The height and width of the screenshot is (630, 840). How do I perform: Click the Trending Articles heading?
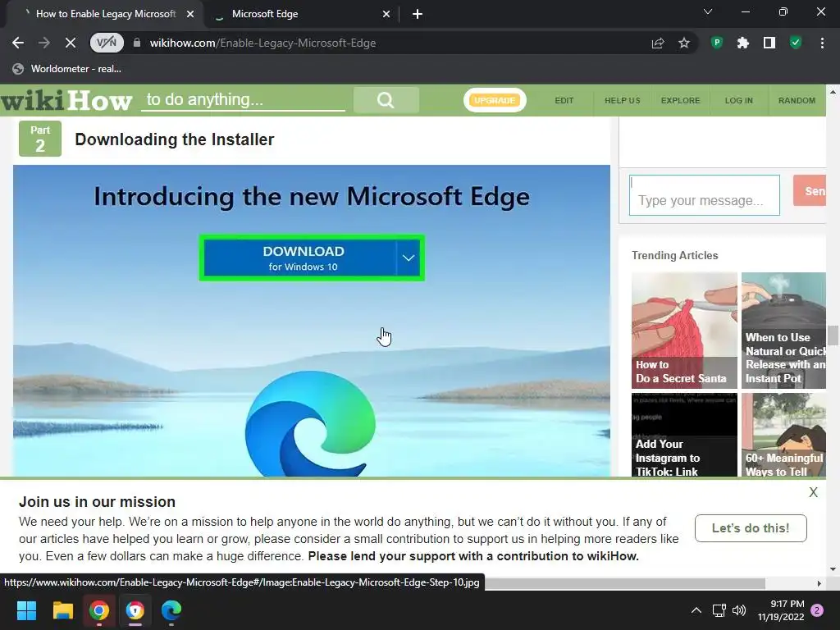[x=674, y=256]
